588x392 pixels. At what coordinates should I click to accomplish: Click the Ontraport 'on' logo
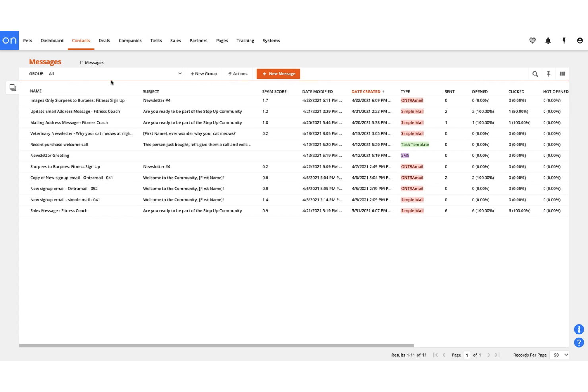pos(10,41)
